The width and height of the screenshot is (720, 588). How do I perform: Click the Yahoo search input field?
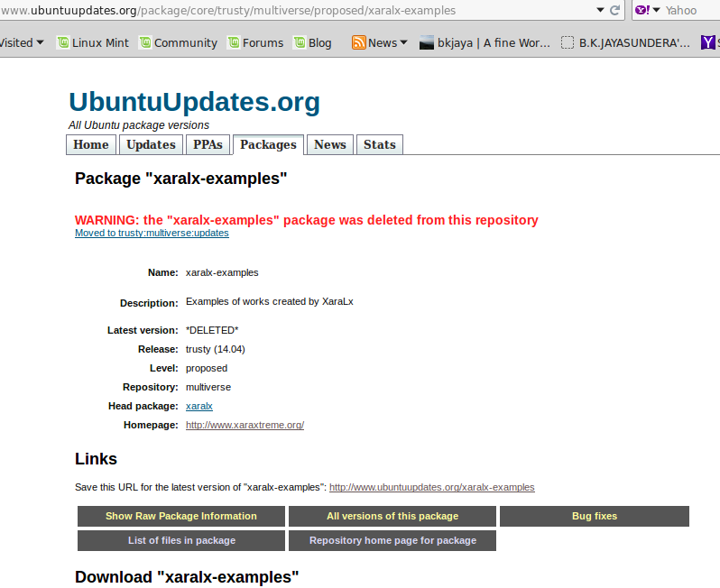(x=691, y=10)
